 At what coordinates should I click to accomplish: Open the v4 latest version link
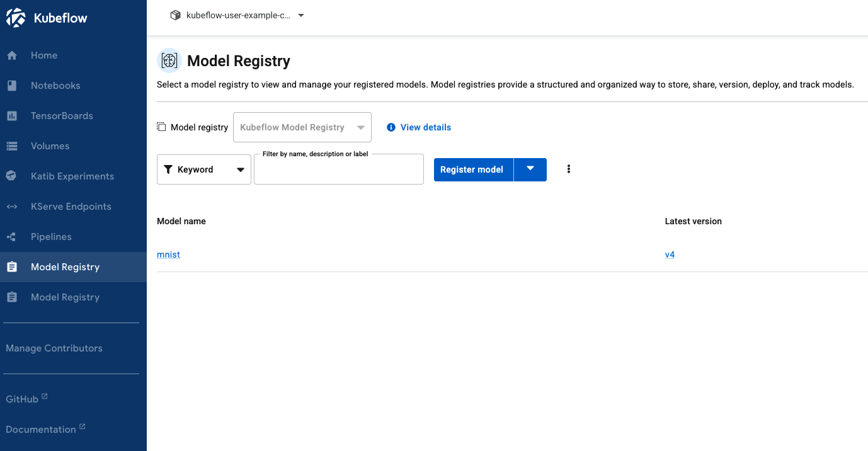670,254
